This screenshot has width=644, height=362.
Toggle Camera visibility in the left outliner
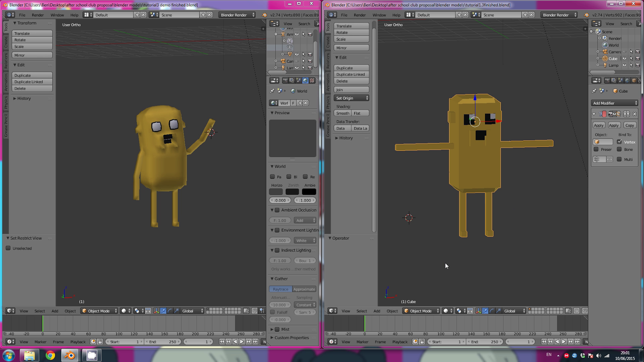(x=297, y=61)
